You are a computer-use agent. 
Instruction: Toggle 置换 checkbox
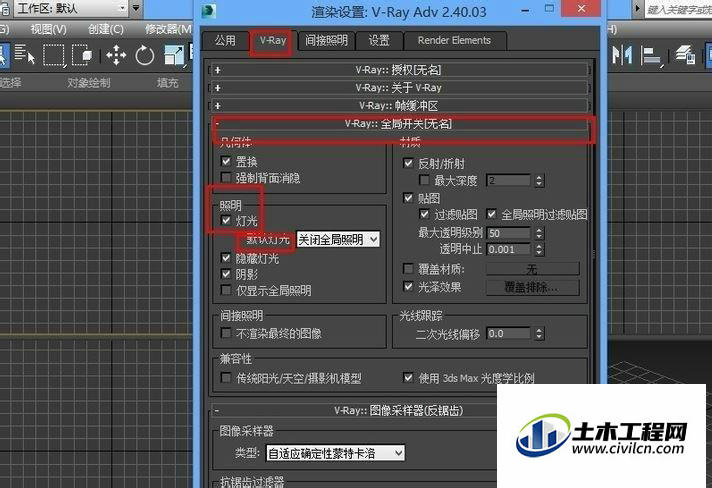[226, 161]
